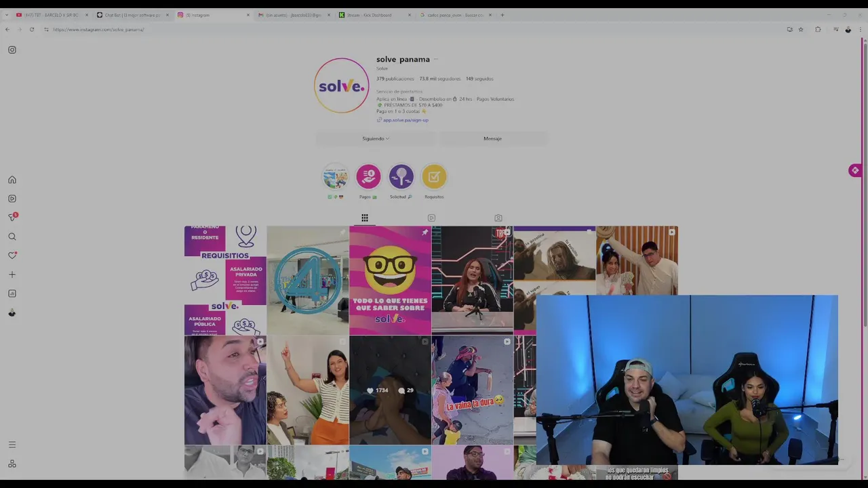This screenshot has height=488, width=868.
Task: Click the solve_panama username heading
Action: [x=403, y=59]
